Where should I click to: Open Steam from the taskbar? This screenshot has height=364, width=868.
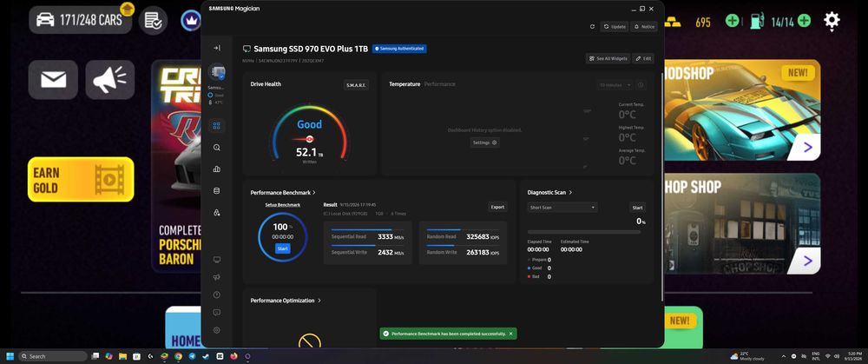(206, 356)
